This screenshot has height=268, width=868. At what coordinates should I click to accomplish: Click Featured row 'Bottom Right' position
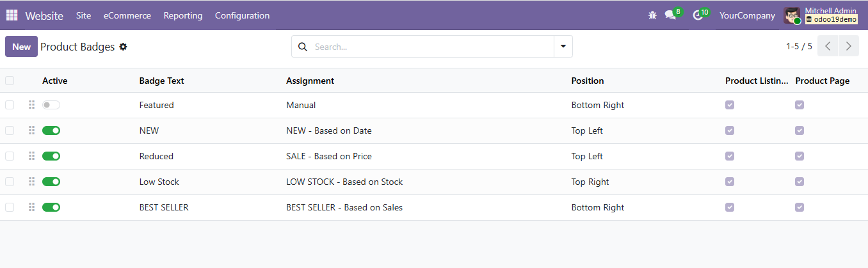coord(598,105)
